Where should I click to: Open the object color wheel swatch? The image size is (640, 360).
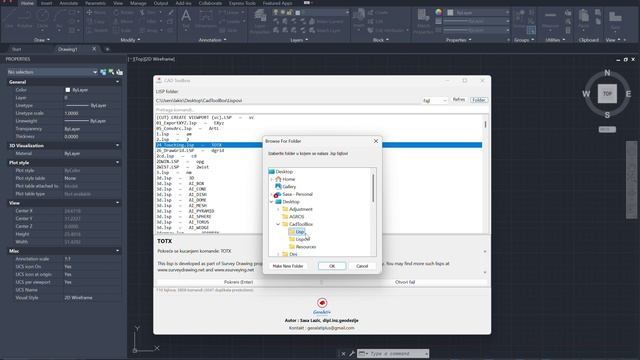pyautogui.click(x=438, y=12)
